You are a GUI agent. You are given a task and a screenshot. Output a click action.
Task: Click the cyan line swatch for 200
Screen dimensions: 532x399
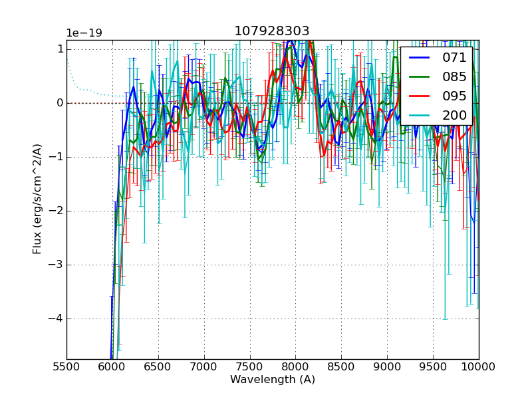(x=420, y=115)
